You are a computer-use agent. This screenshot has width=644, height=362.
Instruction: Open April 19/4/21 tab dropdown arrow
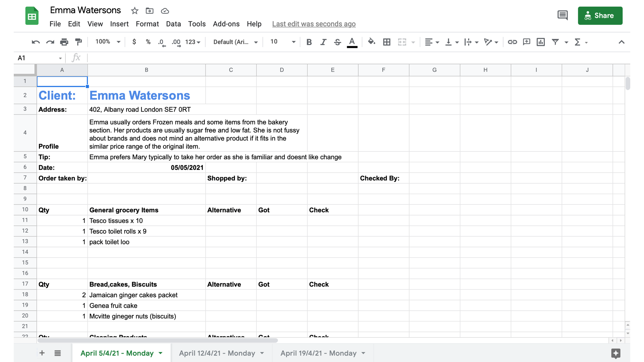pos(363,353)
